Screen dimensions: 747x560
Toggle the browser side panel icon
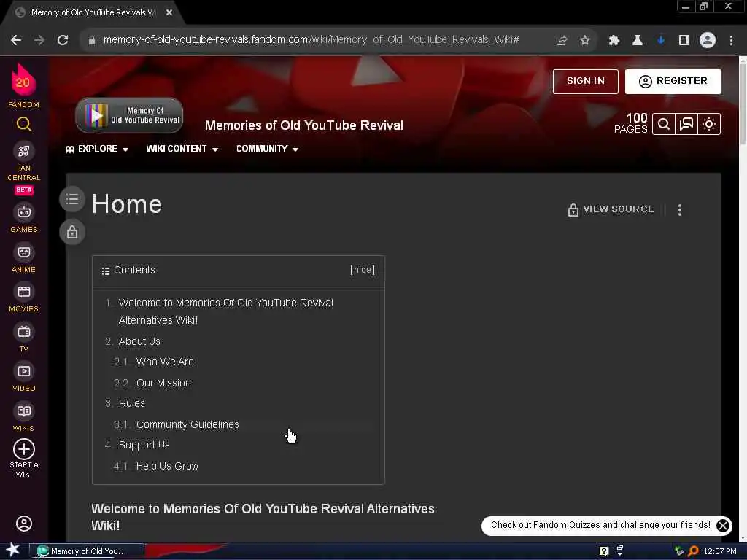[x=684, y=40]
